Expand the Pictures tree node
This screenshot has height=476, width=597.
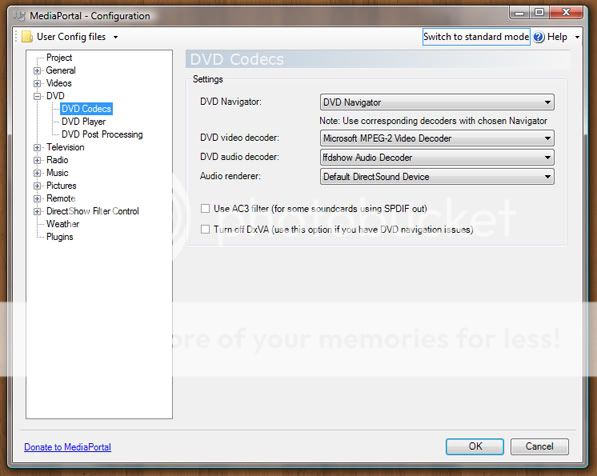click(x=37, y=186)
